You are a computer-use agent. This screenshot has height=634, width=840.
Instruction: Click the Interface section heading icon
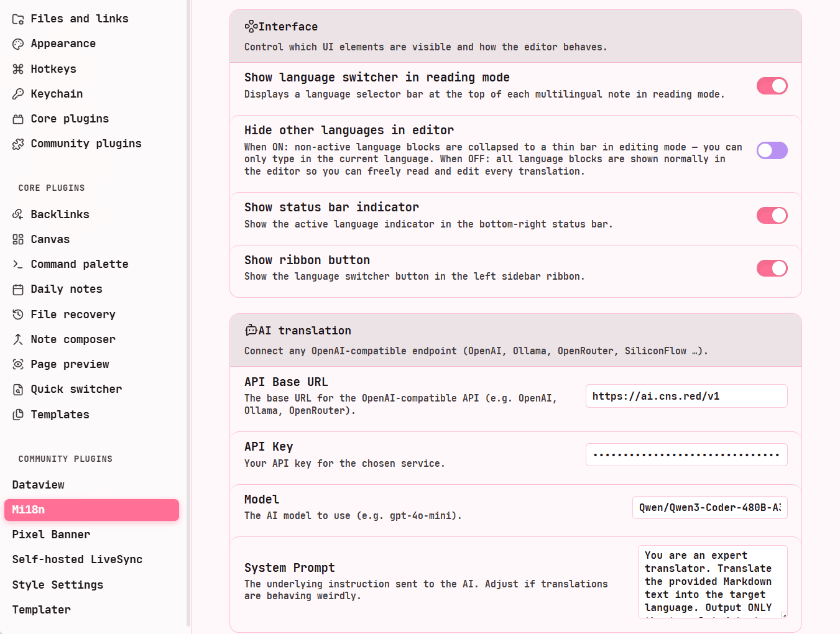click(251, 26)
